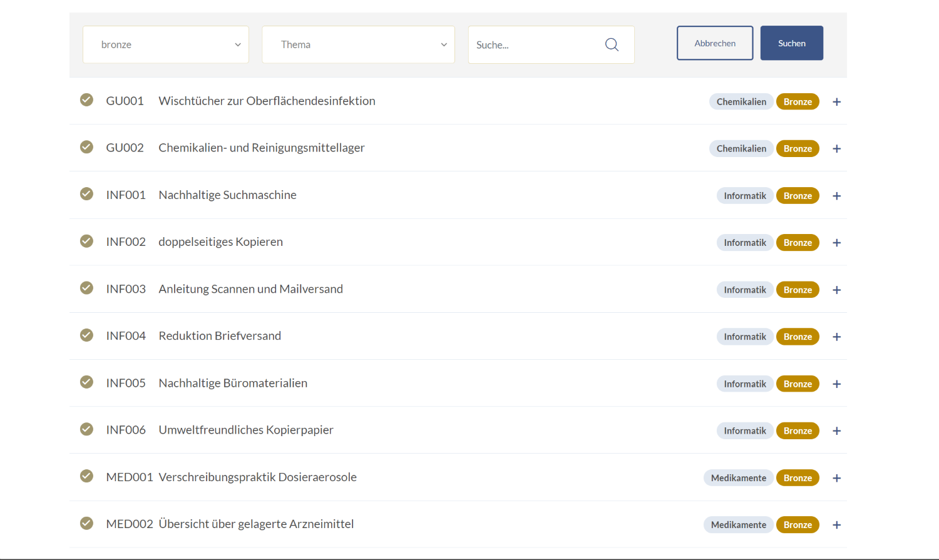Click the Abbrechen button
The image size is (939, 560).
point(715,43)
